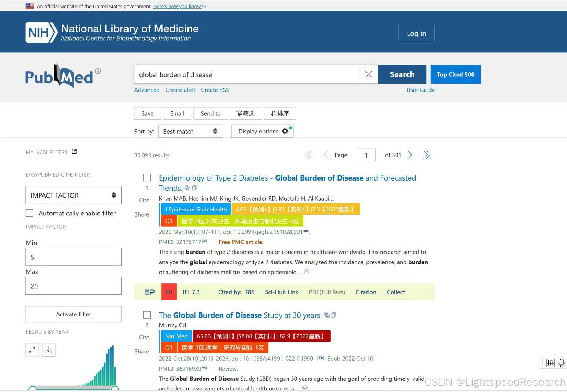The width and height of the screenshot is (567, 392).
Task: Click the US flag icon
Action: pyautogui.click(x=30, y=6)
